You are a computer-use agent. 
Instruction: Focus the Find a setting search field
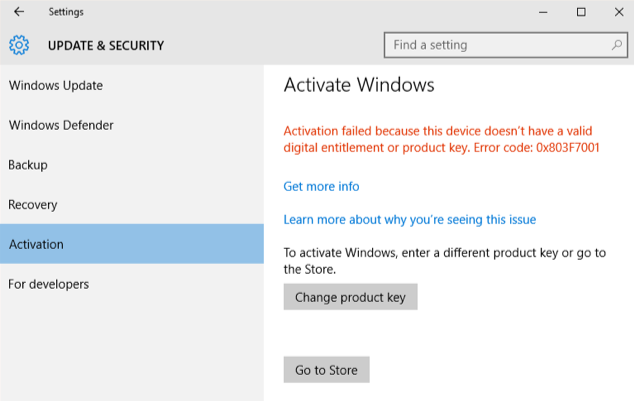[495, 45]
